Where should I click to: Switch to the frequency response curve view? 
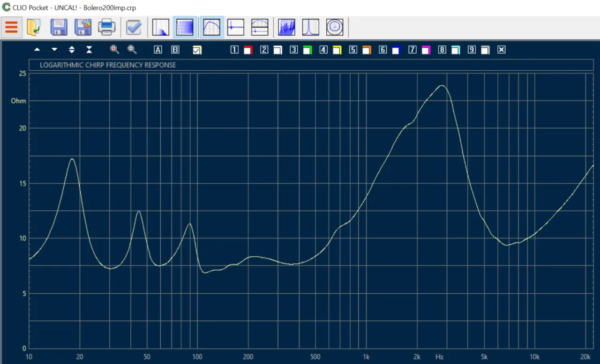pos(212,27)
